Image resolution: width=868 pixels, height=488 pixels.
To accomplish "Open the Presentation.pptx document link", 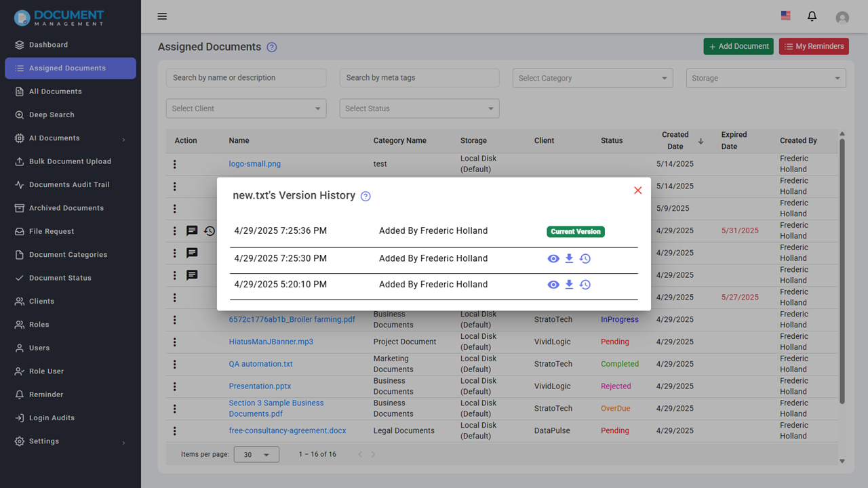I will (x=260, y=386).
